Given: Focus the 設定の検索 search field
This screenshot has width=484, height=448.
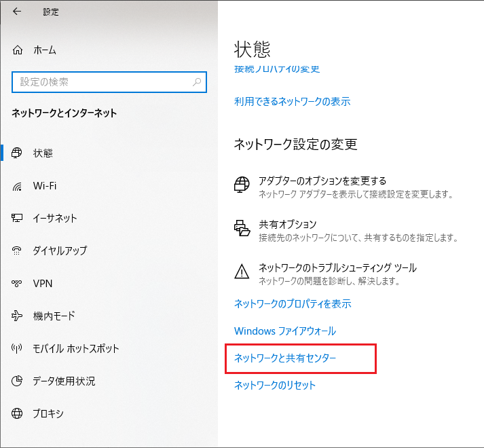Looking at the screenshot, I should pyautogui.click(x=102, y=82).
